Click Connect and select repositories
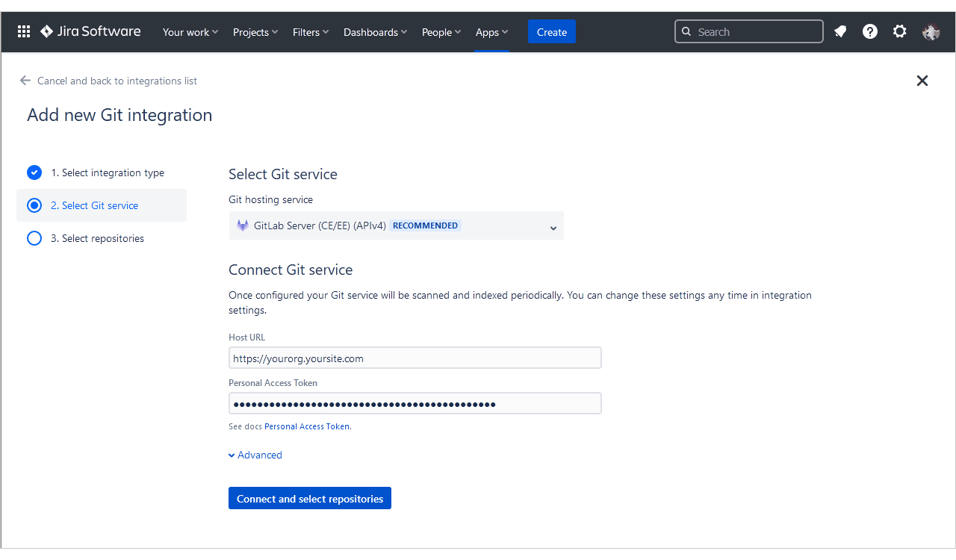Viewport: 956px width, 560px height. [x=309, y=498]
